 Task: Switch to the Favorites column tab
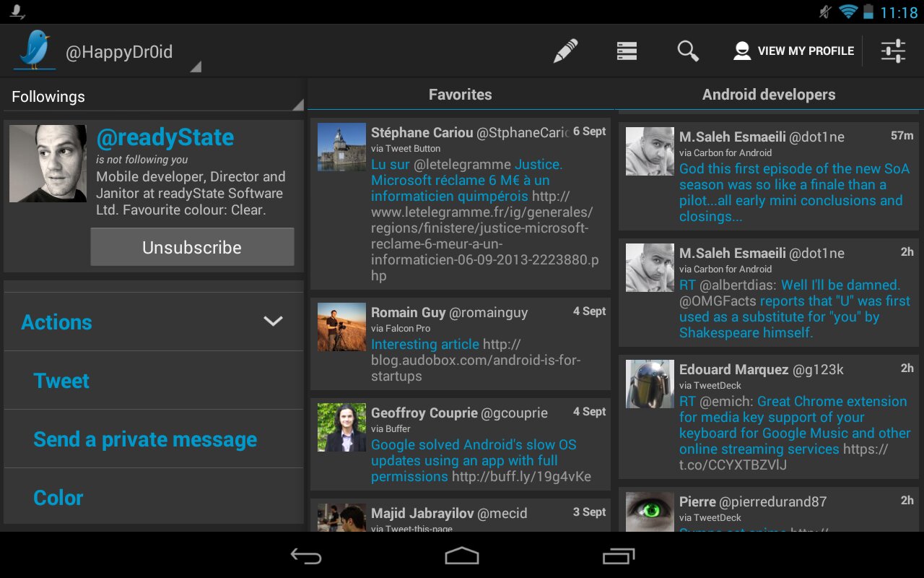click(x=460, y=95)
